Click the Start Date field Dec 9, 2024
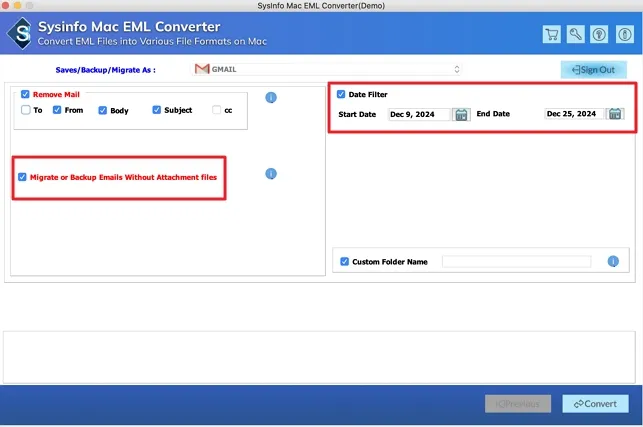643x427 pixels. (x=419, y=114)
